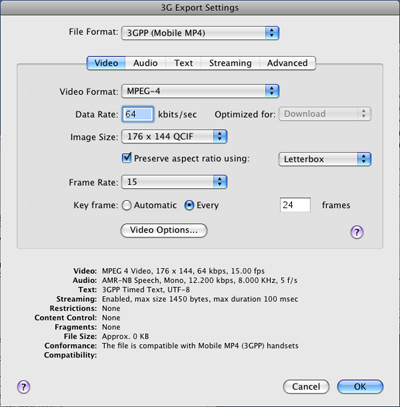Switch to the Streaming tab
This screenshot has width=400, height=407.
[230, 63]
